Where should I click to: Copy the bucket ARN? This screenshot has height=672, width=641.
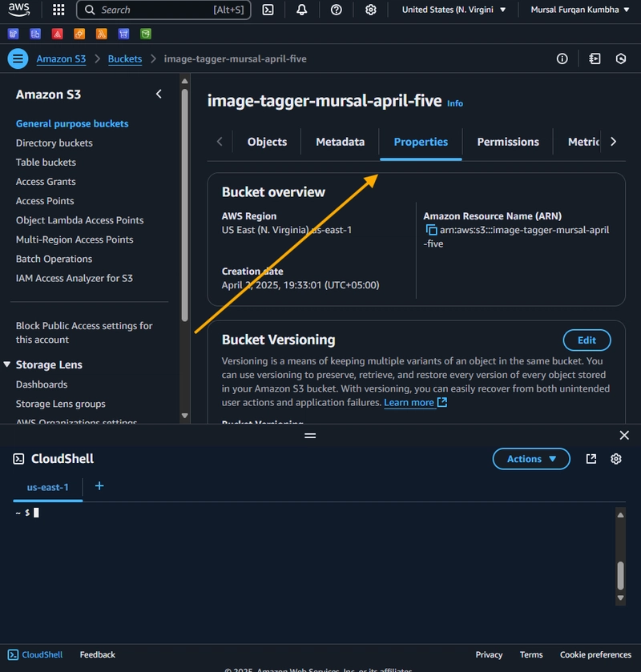(x=431, y=230)
